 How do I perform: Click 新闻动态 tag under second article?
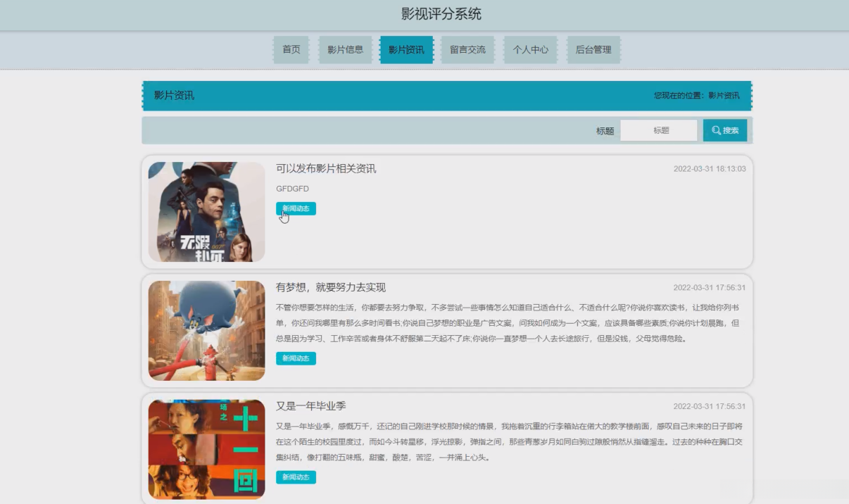[296, 358]
